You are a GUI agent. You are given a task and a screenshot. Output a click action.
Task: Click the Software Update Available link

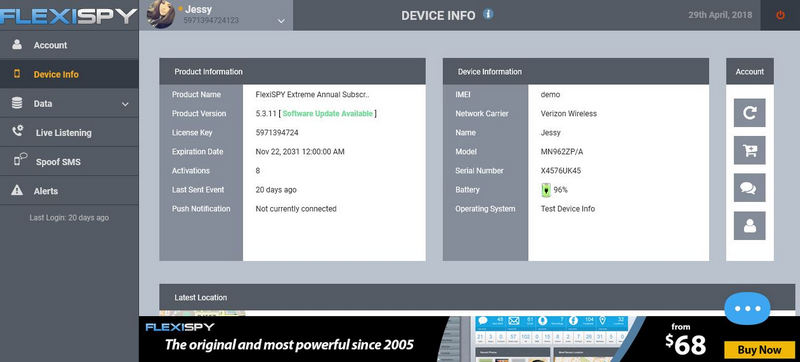[328, 114]
